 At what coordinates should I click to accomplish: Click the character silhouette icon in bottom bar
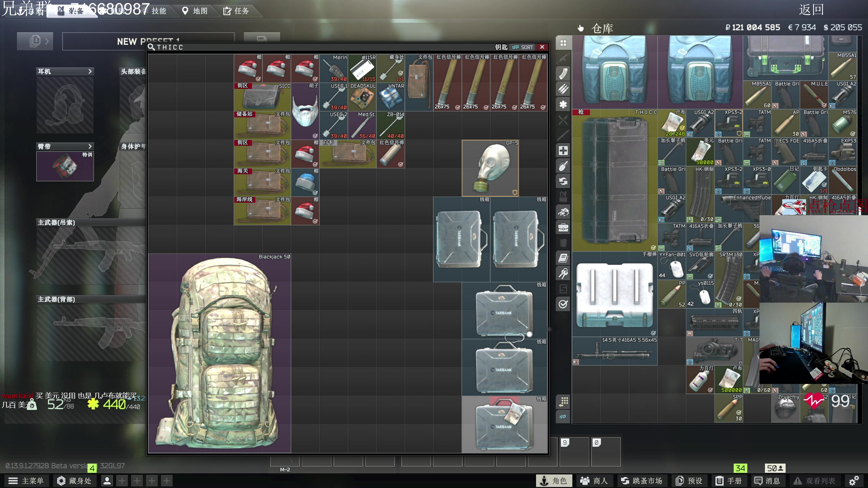(107, 481)
